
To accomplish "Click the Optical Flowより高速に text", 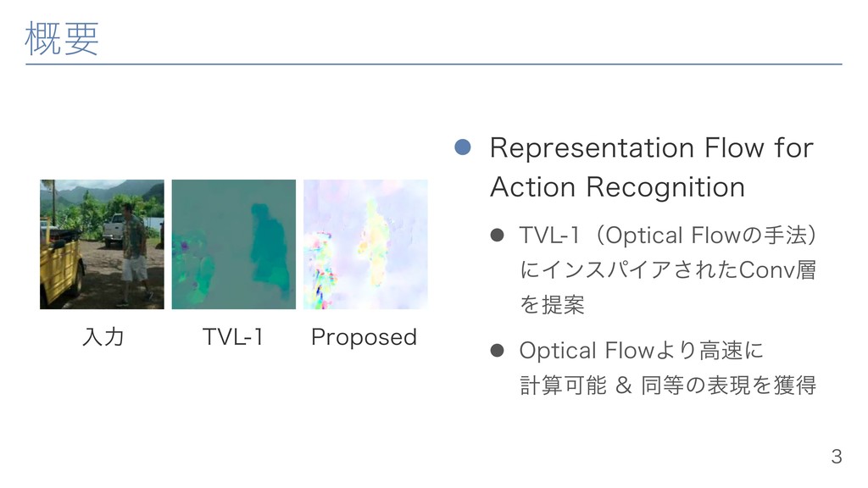I will tap(641, 350).
